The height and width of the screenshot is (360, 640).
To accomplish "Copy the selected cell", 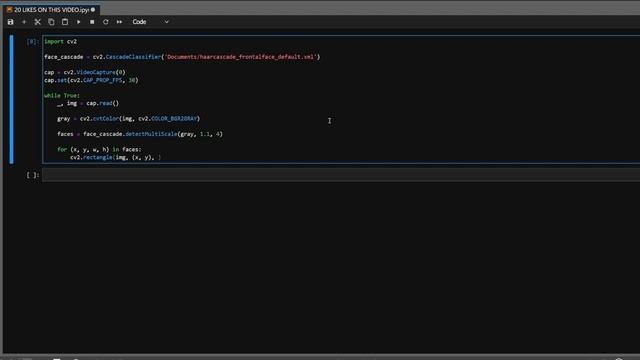I will [51, 22].
